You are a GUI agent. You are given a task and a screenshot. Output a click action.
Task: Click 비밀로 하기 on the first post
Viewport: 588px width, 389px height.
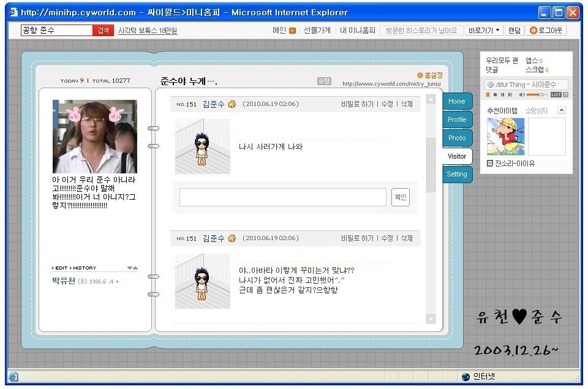click(x=357, y=104)
